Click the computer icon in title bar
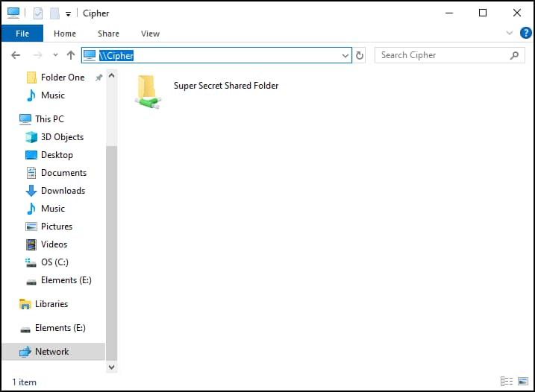This screenshot has height=392, width=535. click(x=13, y=13)
